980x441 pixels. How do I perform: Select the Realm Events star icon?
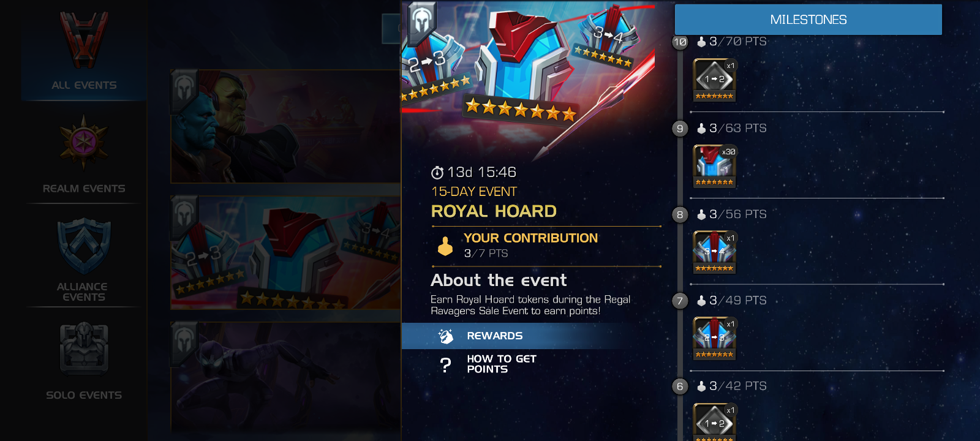coord(84,142)
